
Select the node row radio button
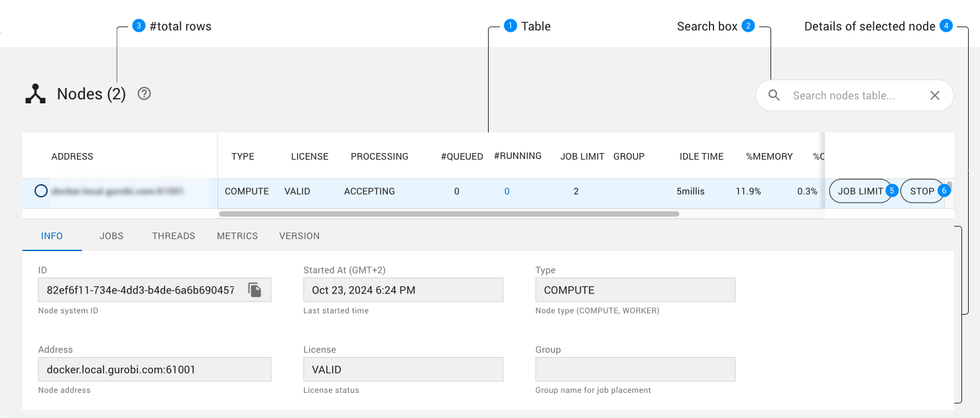(40, 191)
